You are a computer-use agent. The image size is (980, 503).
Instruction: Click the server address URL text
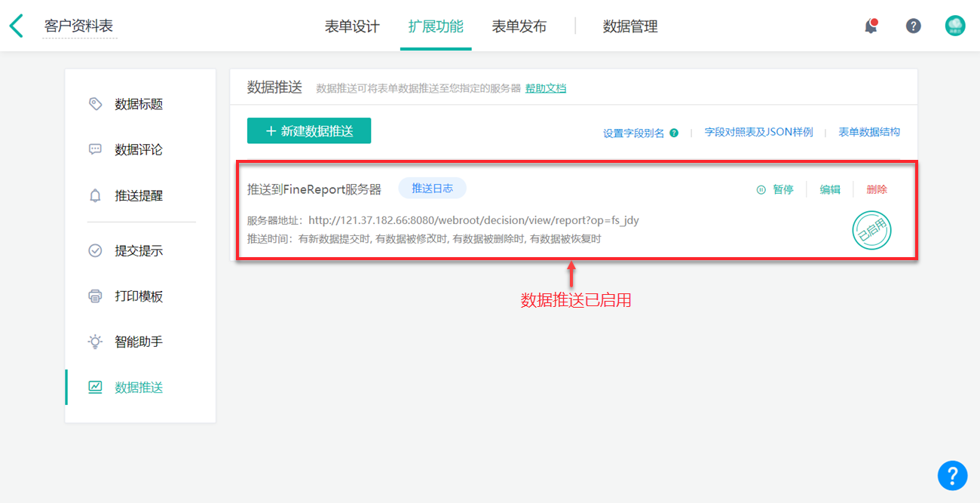(474, 220)
